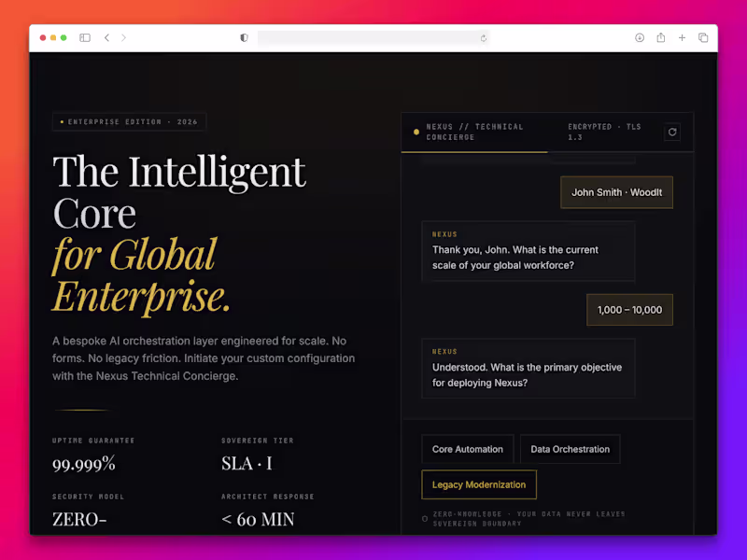Click the ZERO- security model value

click(x=79, y=519)
